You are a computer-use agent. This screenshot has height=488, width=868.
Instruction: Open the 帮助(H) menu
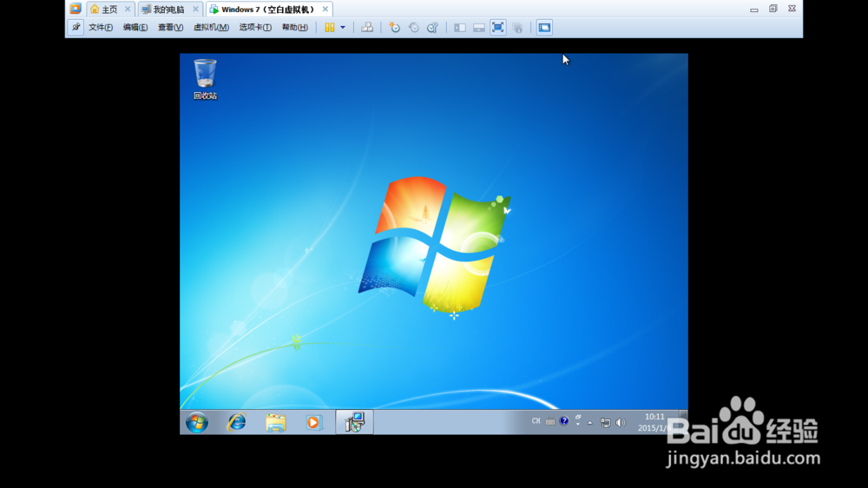[x=295, y=27]
